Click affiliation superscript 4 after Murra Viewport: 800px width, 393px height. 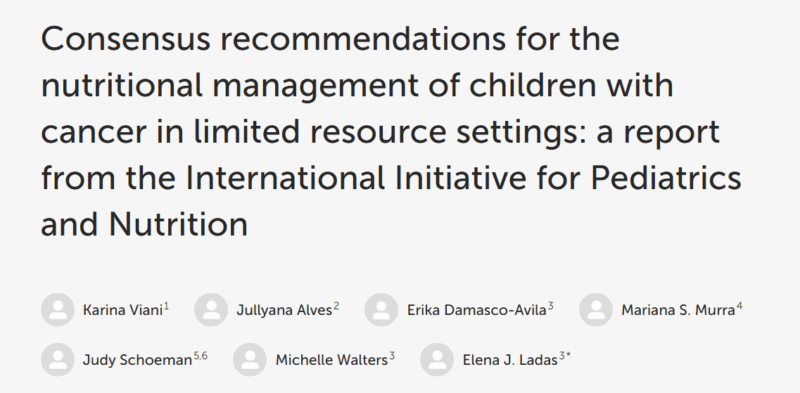pos(739,307)
